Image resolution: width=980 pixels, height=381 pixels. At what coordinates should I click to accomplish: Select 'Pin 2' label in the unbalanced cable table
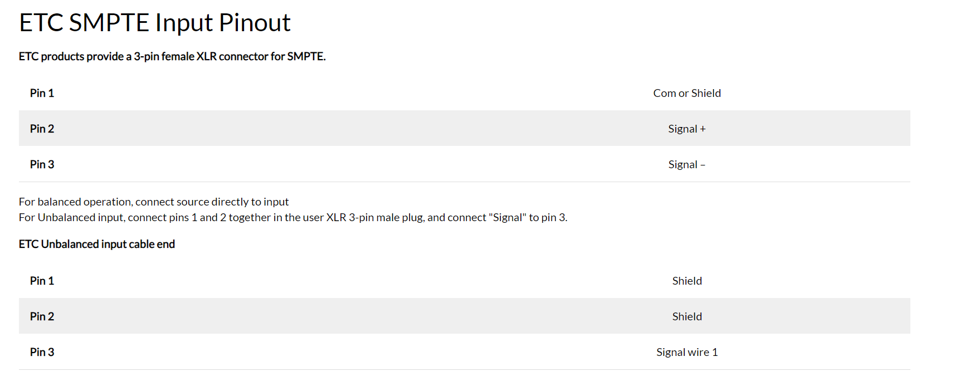(x=42, y=316)
